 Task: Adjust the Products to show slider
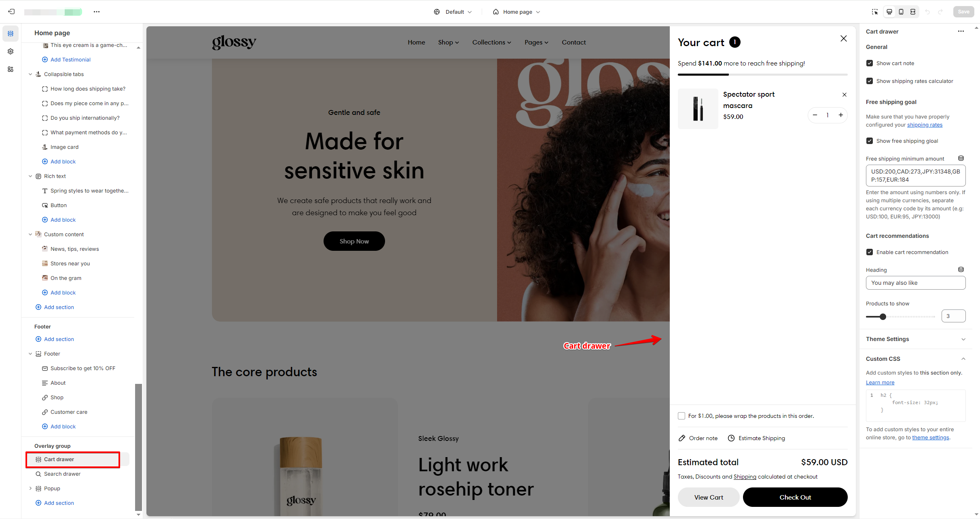pyautogui.click(x=883, y=317)
